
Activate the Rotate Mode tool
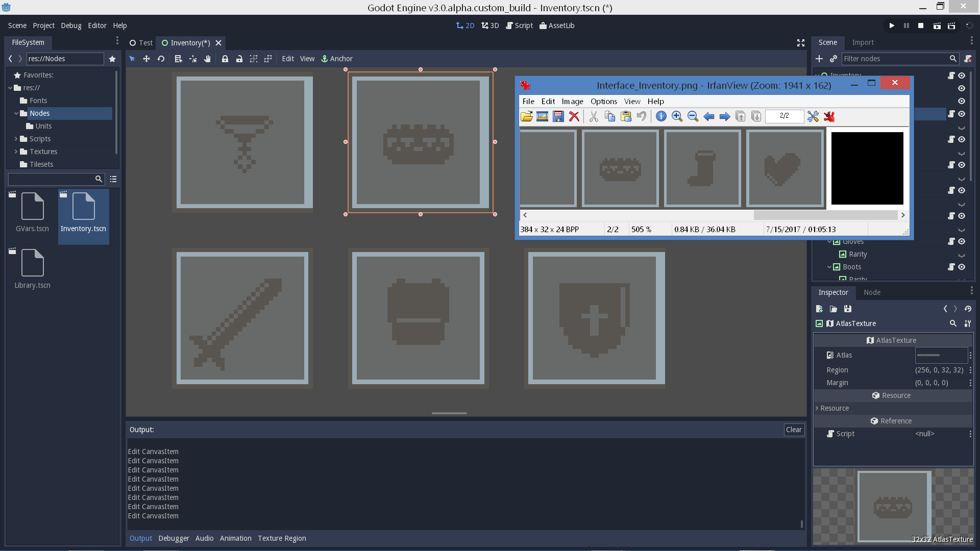click(160, 59)
